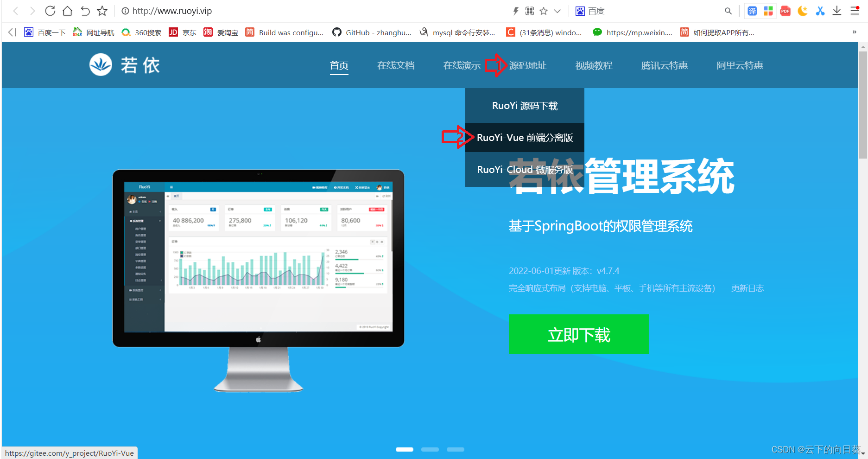Open GitHub - zhanghu... bookmark
The width and height of the screenshot is (868, 459).
[372, 32]
